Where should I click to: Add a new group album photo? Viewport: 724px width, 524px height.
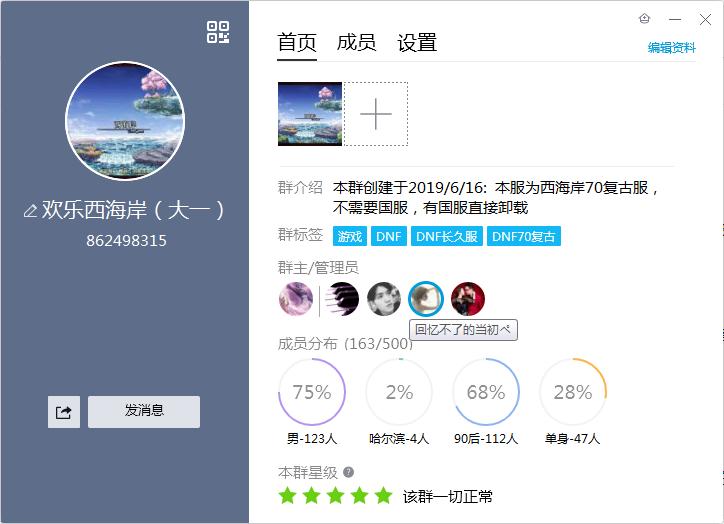click(x=375, y=114)
